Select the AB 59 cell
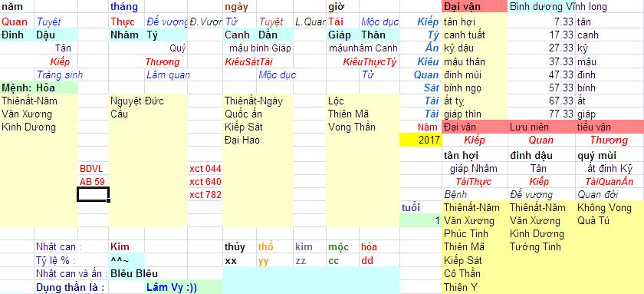Viewport: 644px width, 294px height. click(93, 182)
